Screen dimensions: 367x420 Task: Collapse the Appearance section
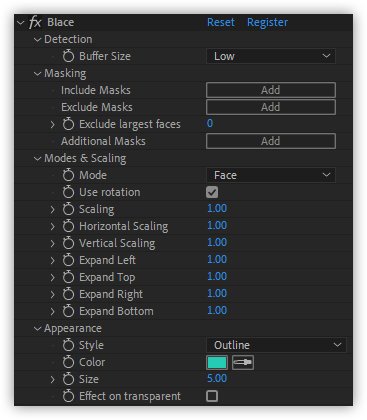pyautogui.click(x=37, y=329)
